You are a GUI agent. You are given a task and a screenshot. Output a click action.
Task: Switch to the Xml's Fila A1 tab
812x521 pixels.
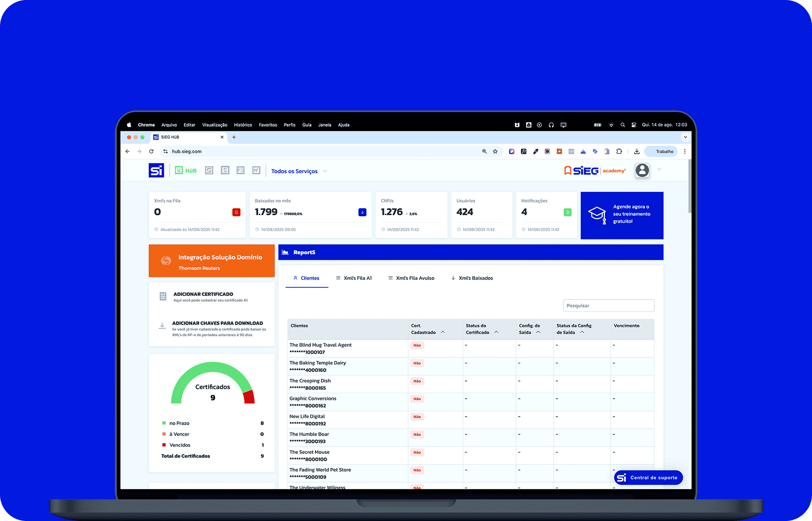coord(354,278)
